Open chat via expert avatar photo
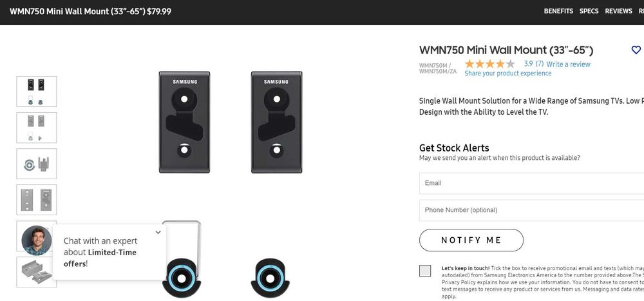This screenshot has height=301, width=644. click(37, 240)
